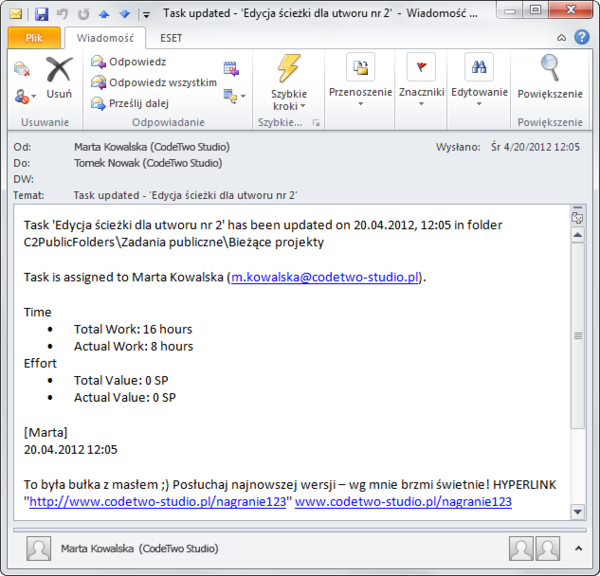
Task: Expand Szybkie kroki dropdown arrow
Action: coord(303,106)
